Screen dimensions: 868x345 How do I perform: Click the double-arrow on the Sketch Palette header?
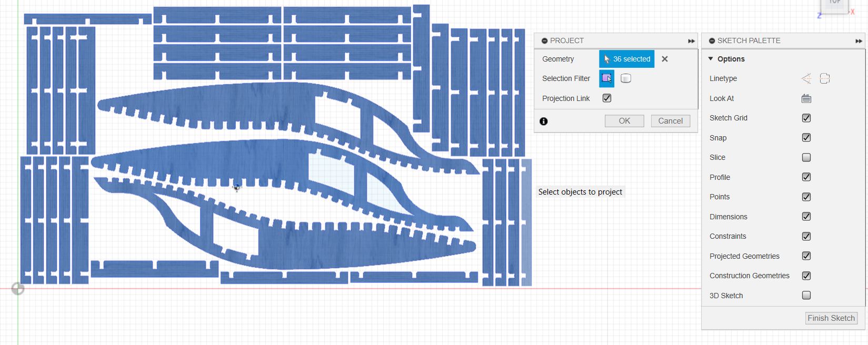click(x=859, y=41)
